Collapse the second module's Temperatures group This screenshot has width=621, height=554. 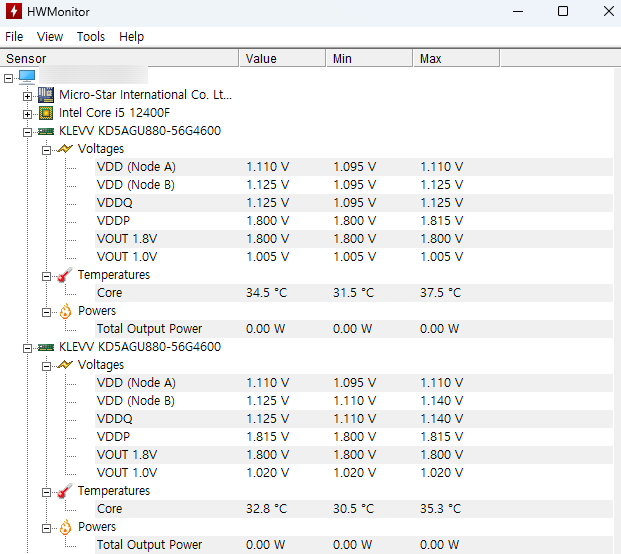click(46, 492)
